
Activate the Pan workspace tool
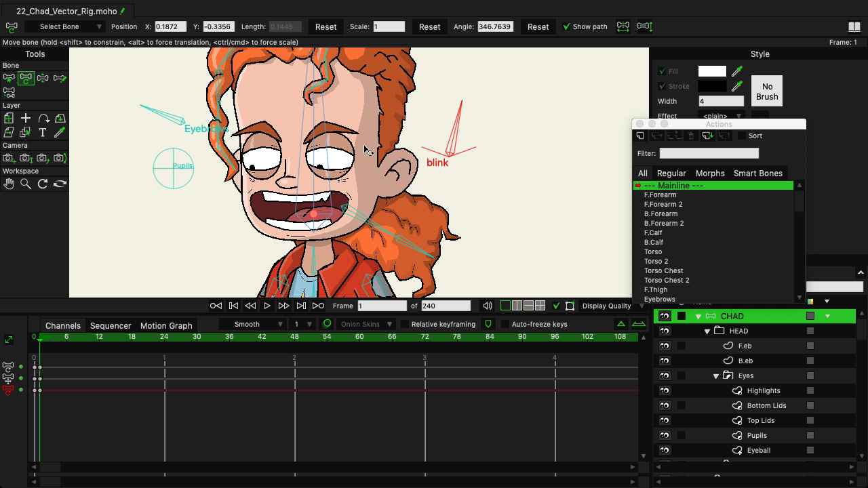tap(9, 184)
